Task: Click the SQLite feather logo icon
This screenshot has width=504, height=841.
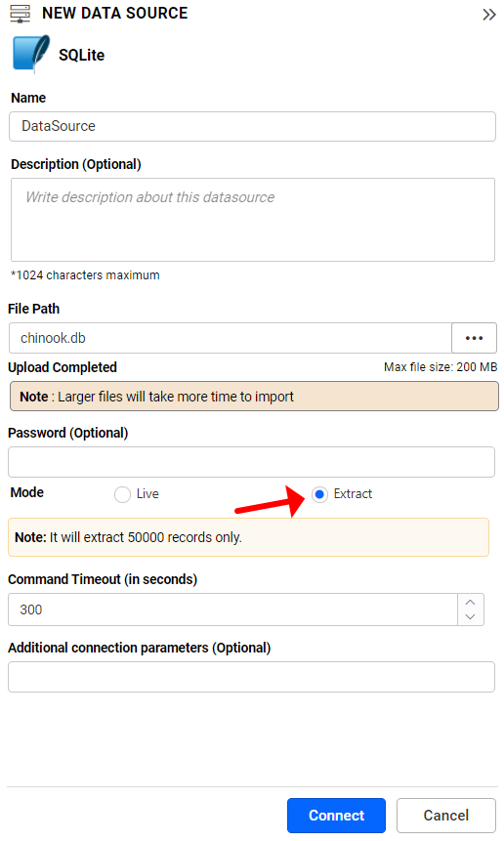Action: (x=31, y=54)
